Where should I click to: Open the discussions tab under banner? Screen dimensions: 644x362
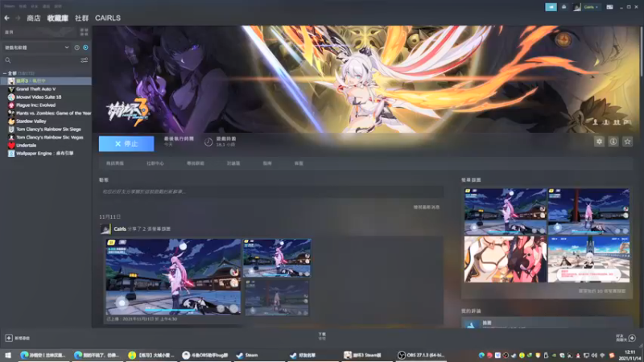pyautogui.click(x=233, y=163)
